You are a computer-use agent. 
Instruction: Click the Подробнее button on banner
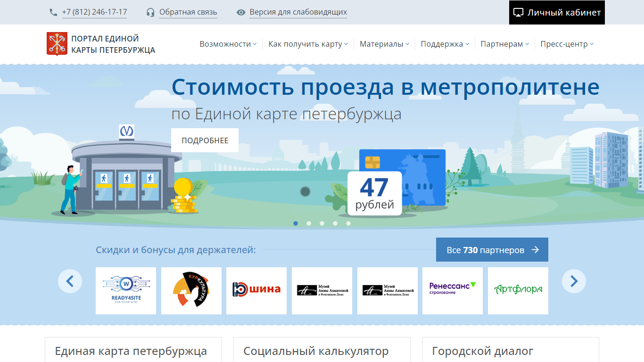click(205, 140)
